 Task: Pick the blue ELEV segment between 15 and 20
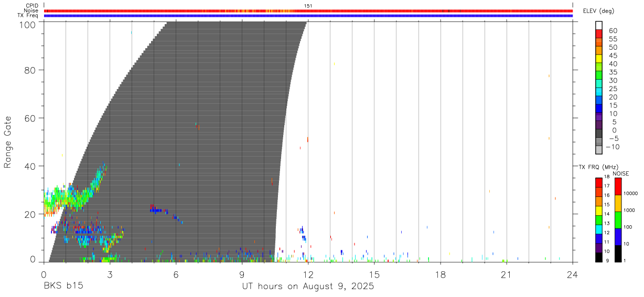(x=599, y=101)
